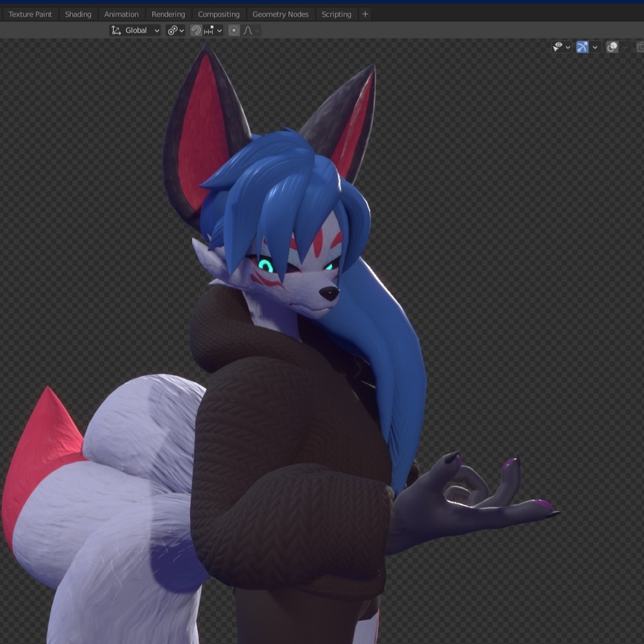Select the Rendering workspace tab

coord(168,14)
